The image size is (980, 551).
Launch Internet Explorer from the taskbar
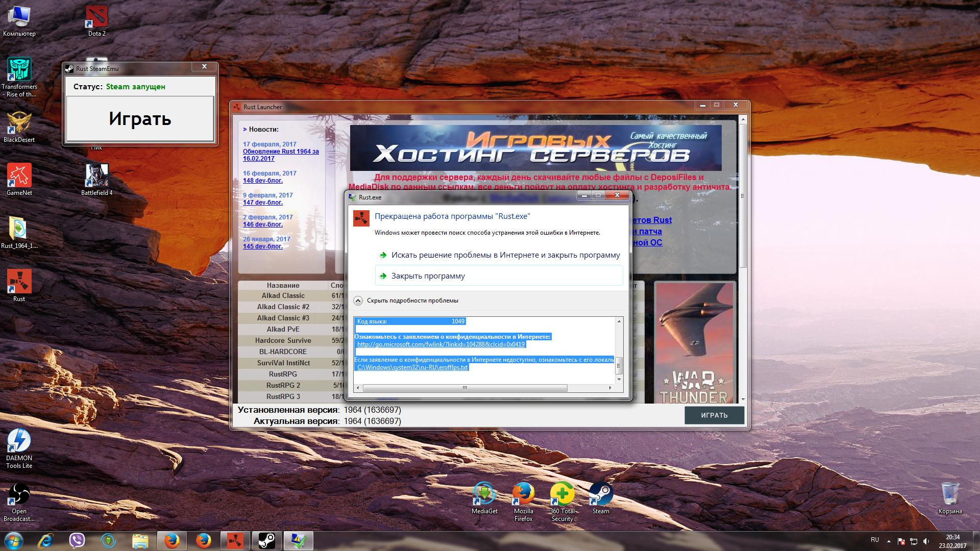point(45,541)
